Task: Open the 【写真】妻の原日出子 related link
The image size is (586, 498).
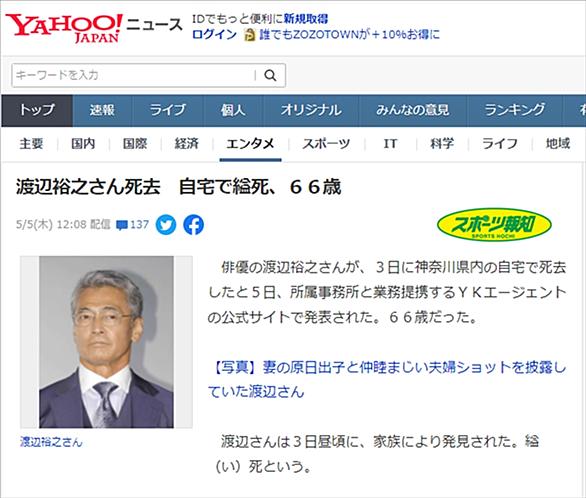Action: [x=387, y=380]
